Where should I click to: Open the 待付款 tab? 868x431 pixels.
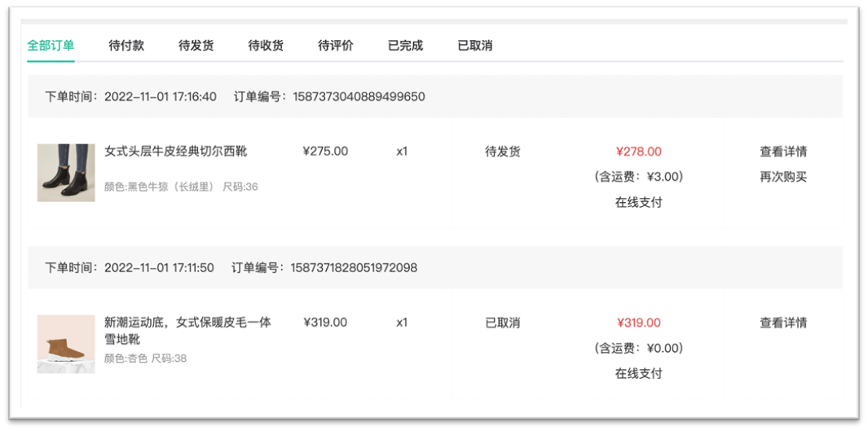point(126,46)
